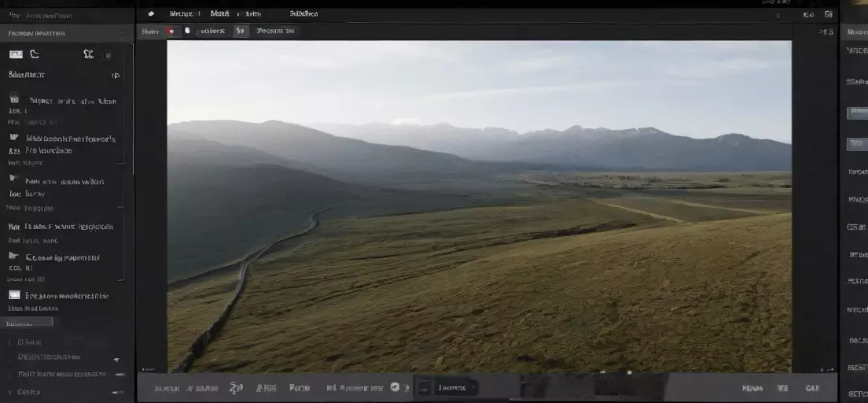
Task: Click the red square icon in top toolbar
Action: [171, 31]
